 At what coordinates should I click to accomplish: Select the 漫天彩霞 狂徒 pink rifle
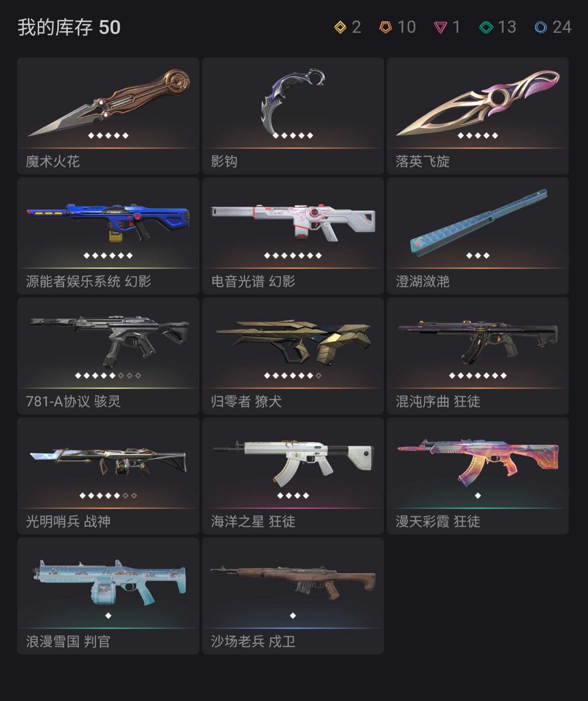tap(477, 476)
